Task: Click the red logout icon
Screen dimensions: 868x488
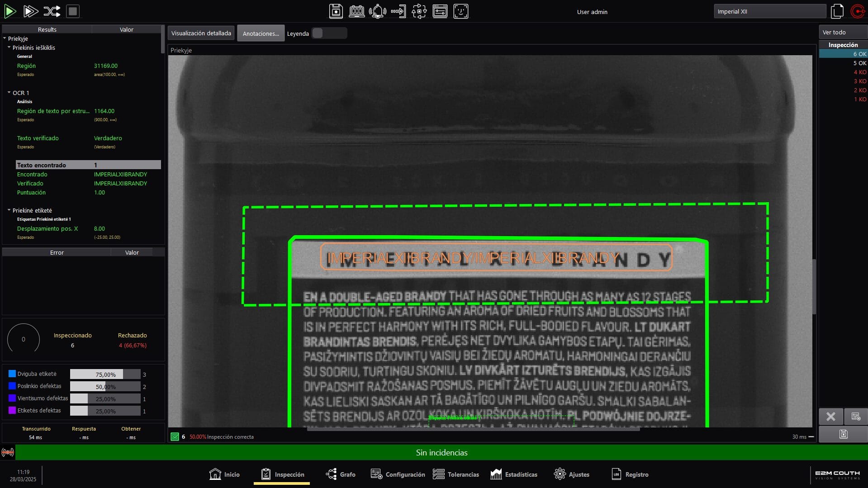Action: 858,11
